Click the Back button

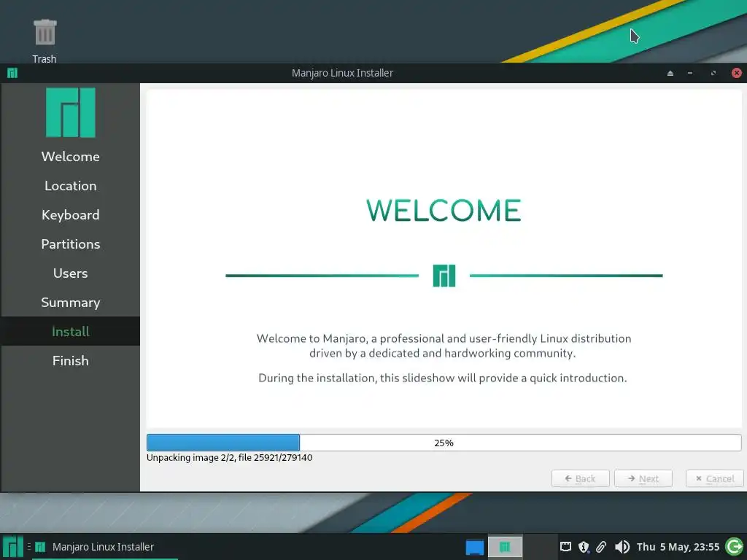(x=580, y=478)
